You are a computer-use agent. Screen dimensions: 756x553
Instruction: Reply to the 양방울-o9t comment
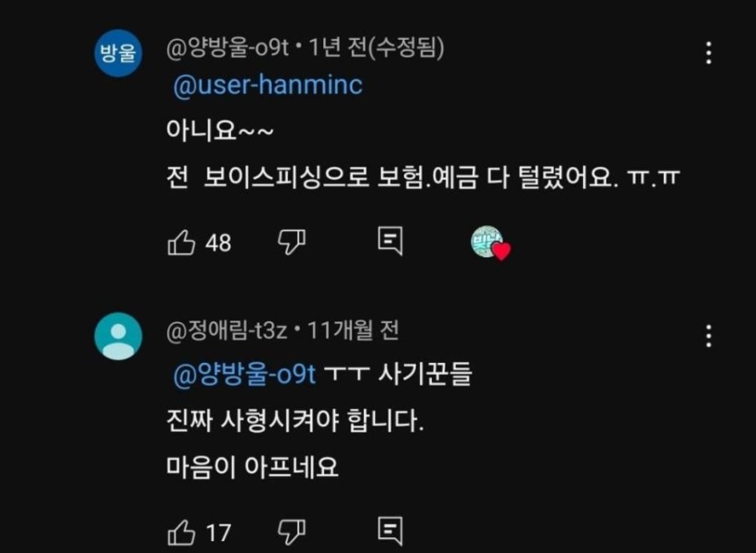click(389, 242)
